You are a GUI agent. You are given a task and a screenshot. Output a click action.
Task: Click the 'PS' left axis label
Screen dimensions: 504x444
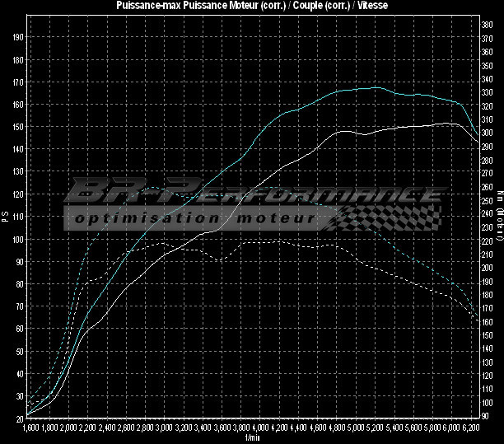tap(5, 217)
